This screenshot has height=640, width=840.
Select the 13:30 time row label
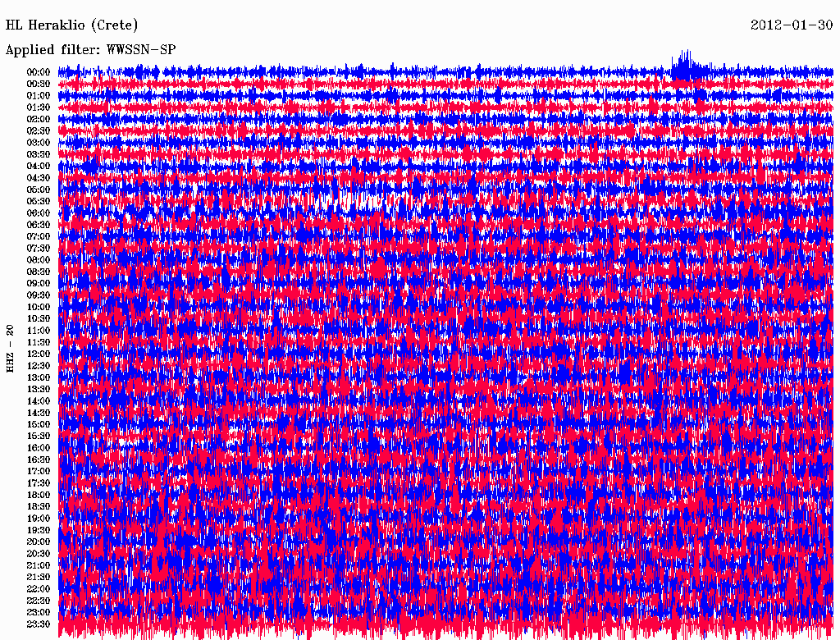tap(39, 389)
